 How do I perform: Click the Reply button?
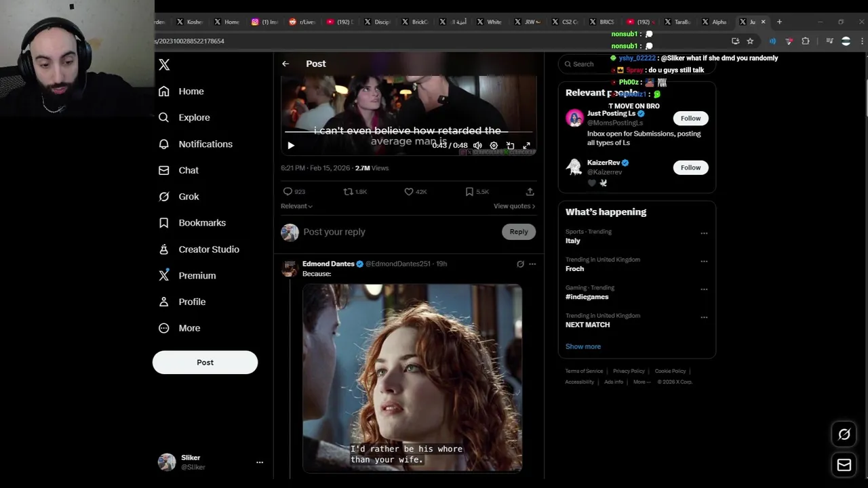pos(519,232)
